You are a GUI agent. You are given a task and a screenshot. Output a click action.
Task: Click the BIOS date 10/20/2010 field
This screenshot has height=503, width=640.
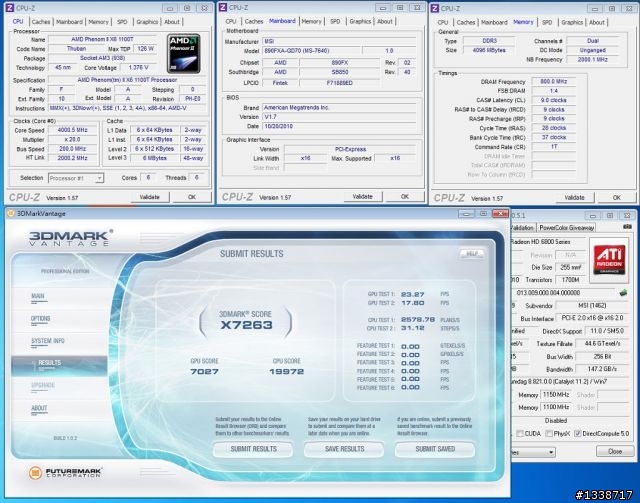point(339,127)
